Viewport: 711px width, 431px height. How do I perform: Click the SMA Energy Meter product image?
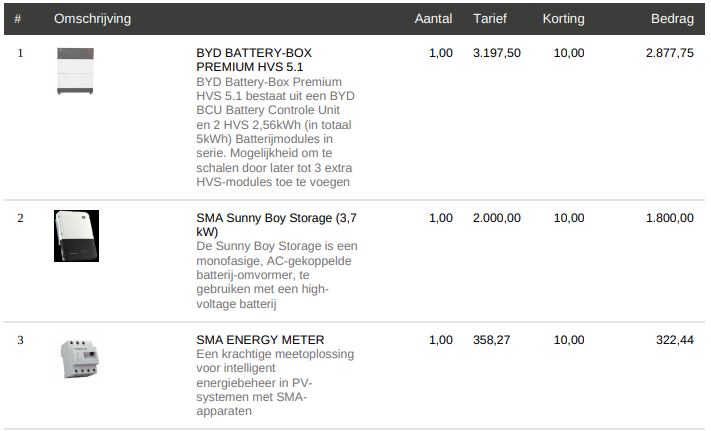(78, 358)
